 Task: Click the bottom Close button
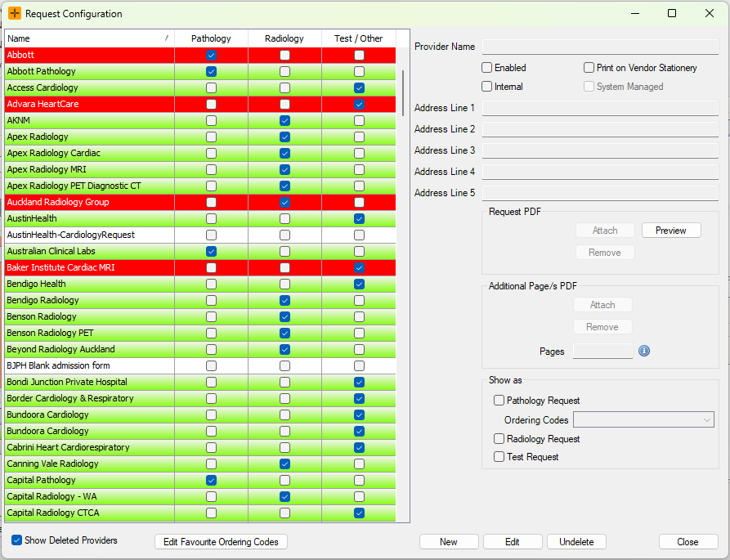(688, 542)
